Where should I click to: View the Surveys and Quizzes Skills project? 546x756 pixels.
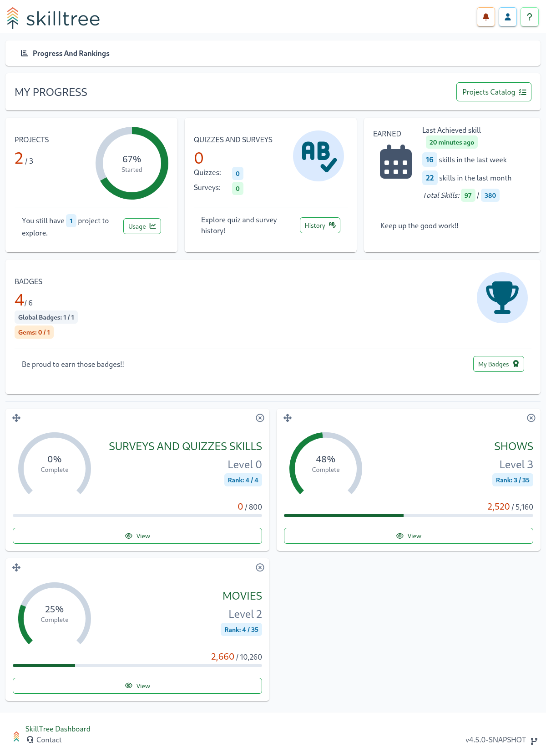[x=137, y=536]
